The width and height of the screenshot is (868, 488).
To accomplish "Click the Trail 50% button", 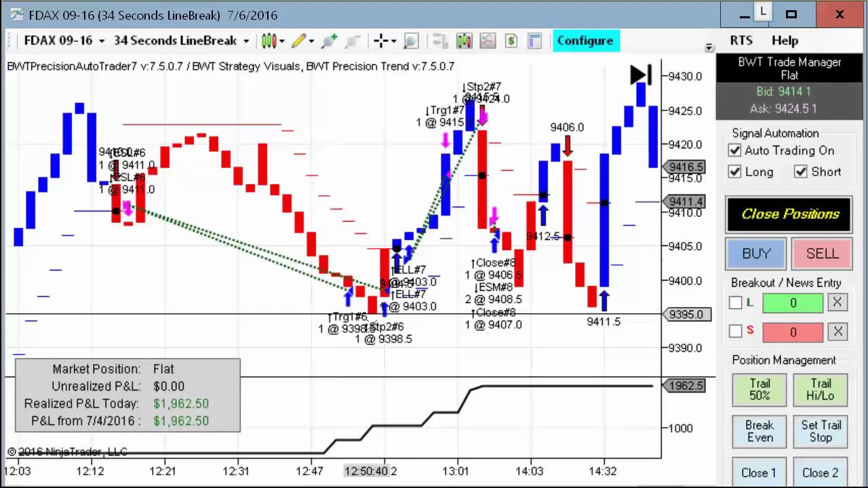I will click(759, 390).
